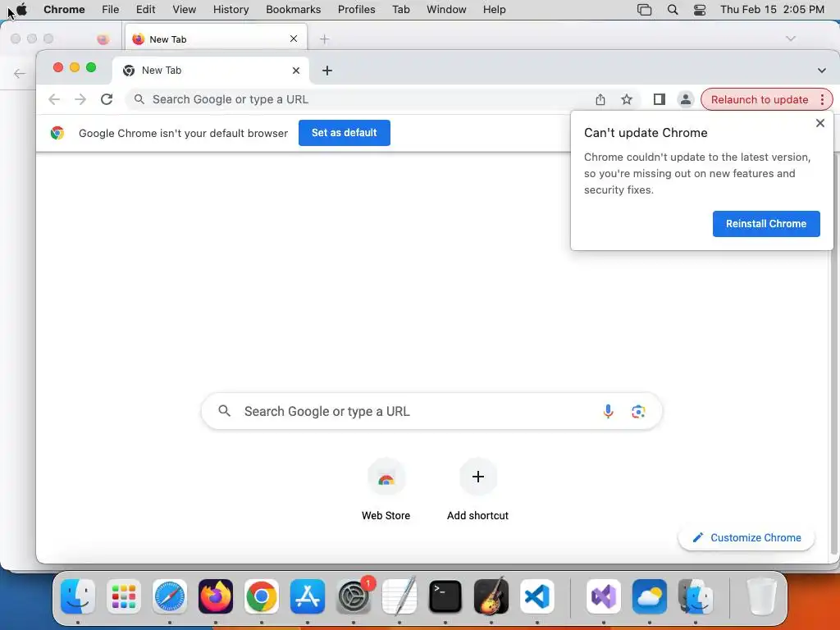Close the New Tab in Firefox window

[294, 39]
